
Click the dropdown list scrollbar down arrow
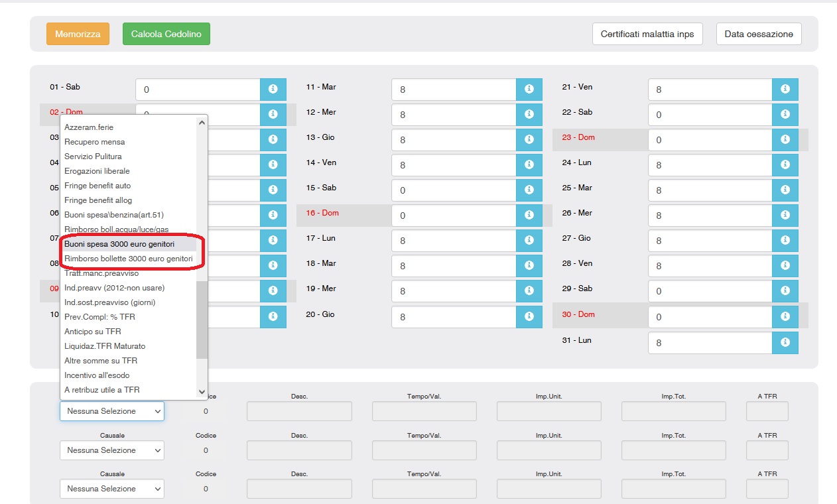[x=202, y=392]
